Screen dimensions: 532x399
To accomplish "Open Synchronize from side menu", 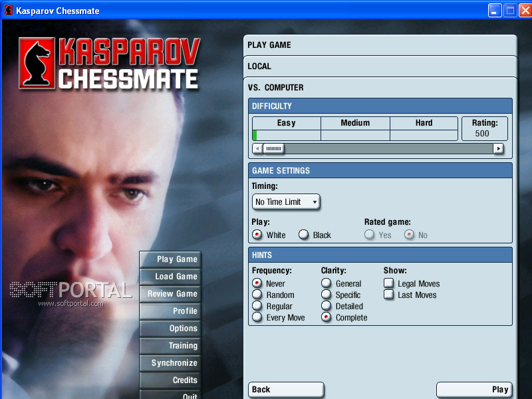I will point(170,363).
